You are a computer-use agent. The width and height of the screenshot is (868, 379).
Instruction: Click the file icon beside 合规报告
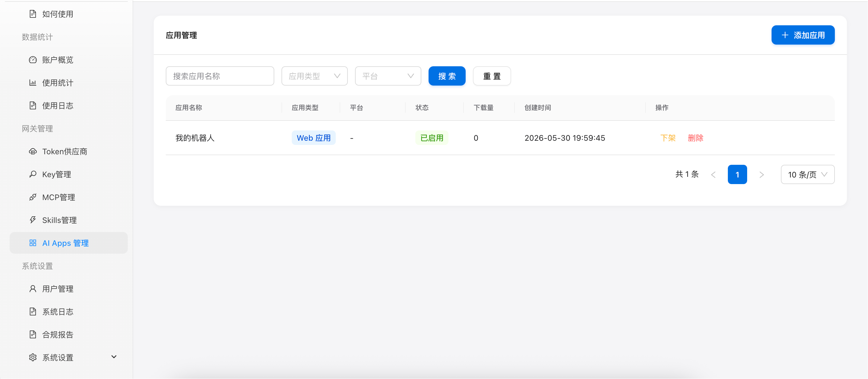[33, 334]
